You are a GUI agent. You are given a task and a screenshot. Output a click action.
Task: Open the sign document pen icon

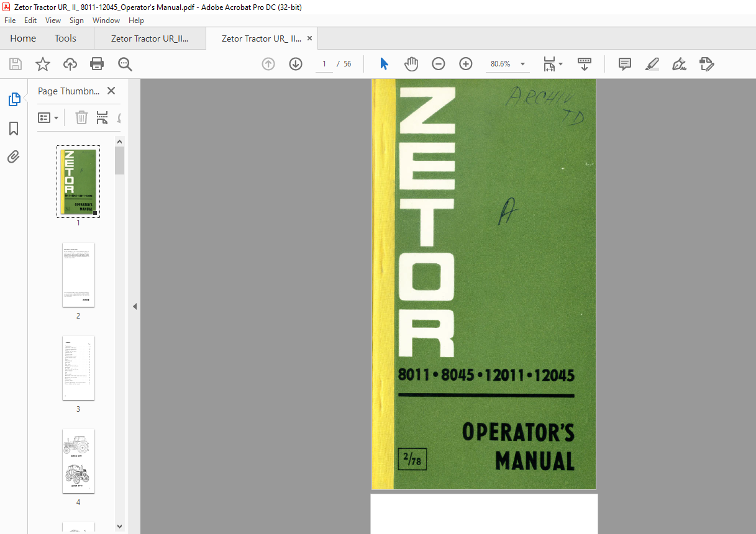679,64
